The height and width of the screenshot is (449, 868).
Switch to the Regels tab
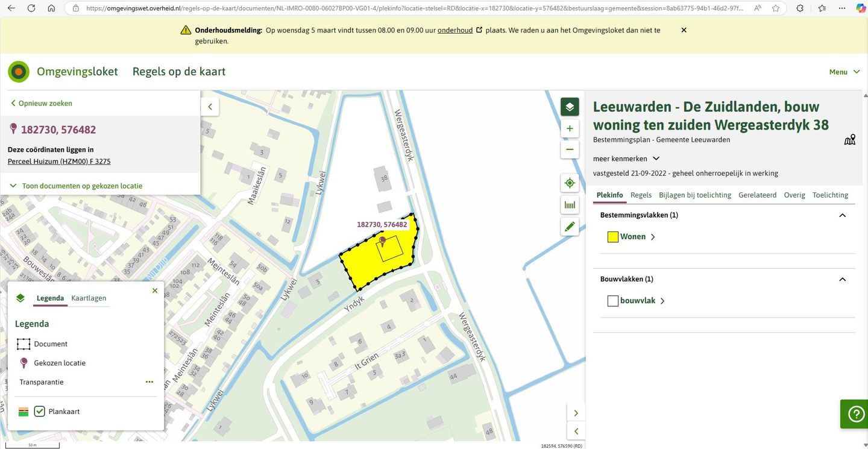pos(641,195)
